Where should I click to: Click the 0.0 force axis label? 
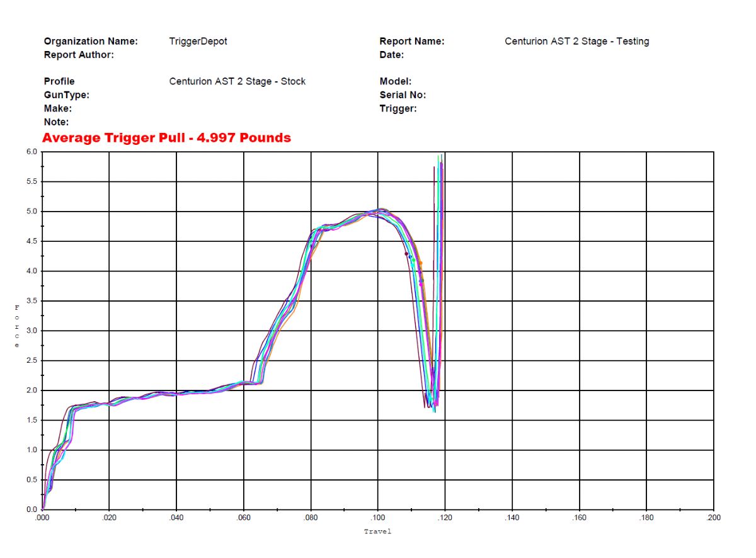click(31, 510)
